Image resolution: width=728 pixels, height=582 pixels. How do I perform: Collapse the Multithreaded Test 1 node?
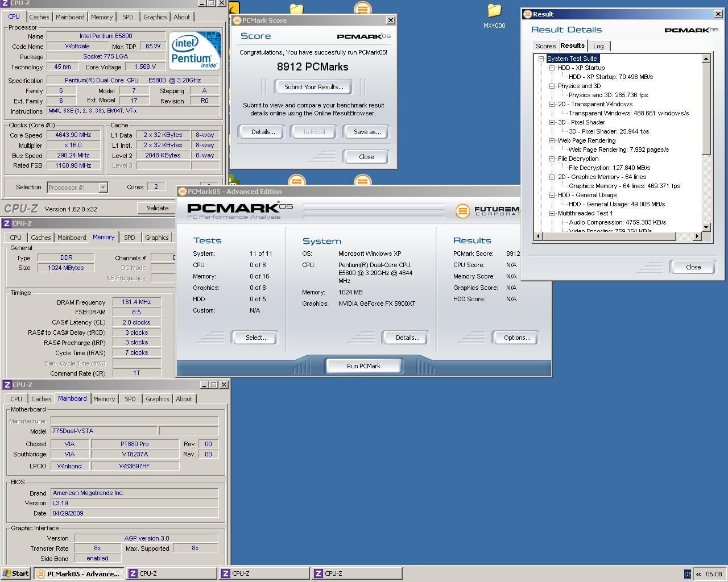tap(552, 213)
